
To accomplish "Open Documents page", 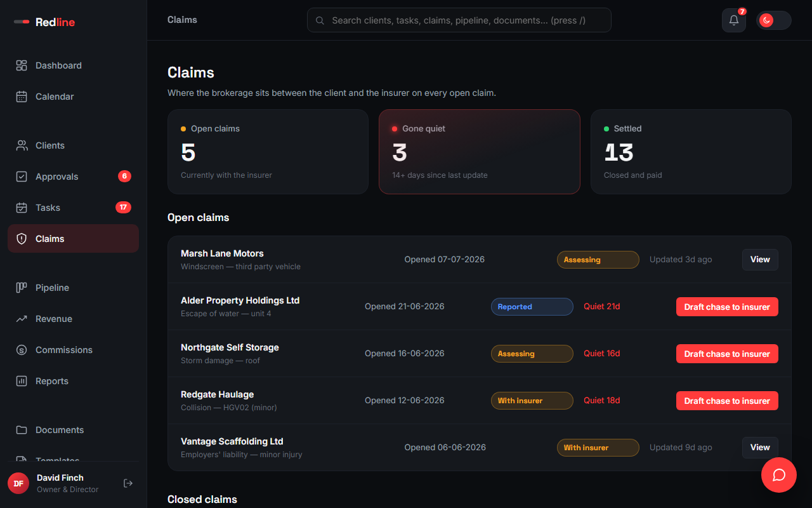I will click(73, 430).
